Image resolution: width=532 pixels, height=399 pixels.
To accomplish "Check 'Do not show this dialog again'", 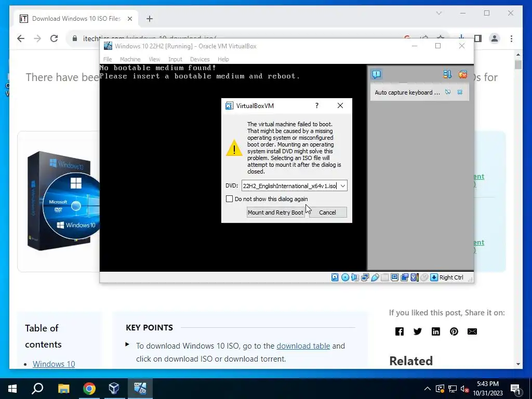I will tap(229, 199).
